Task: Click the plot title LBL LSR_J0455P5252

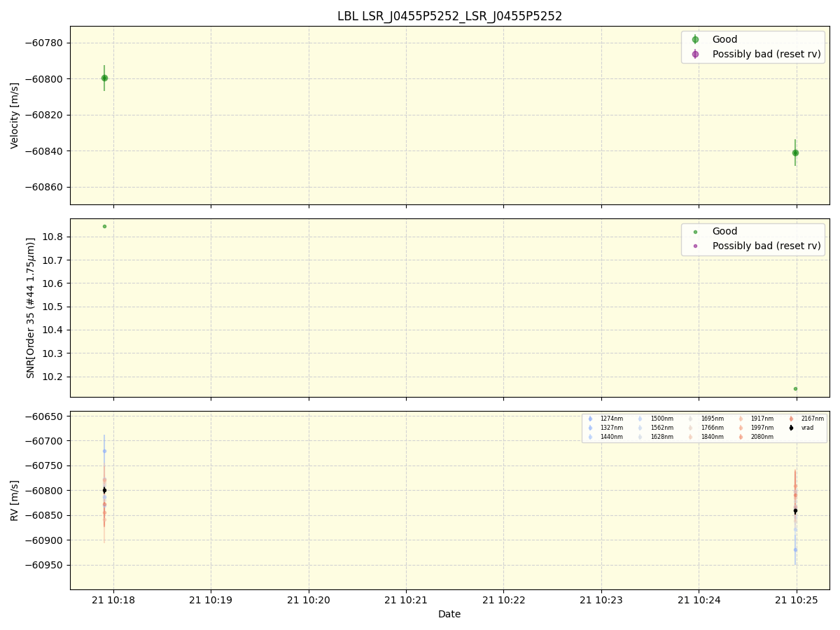Action: (449, 16)
